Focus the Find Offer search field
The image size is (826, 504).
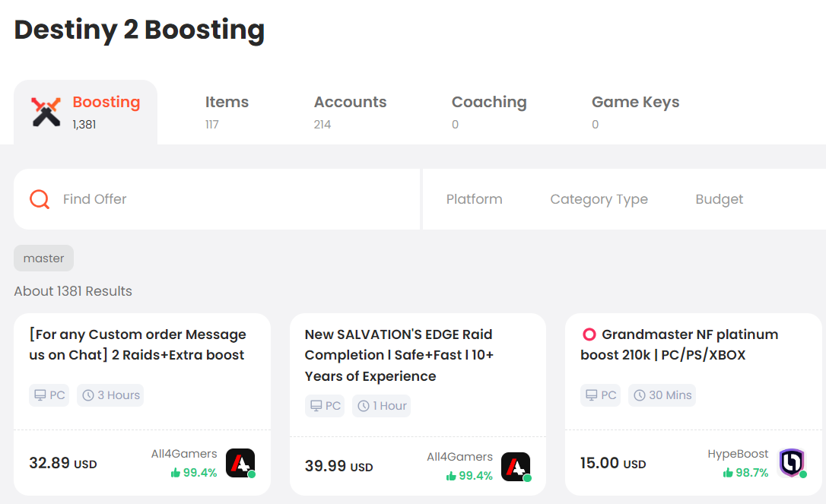217,199
